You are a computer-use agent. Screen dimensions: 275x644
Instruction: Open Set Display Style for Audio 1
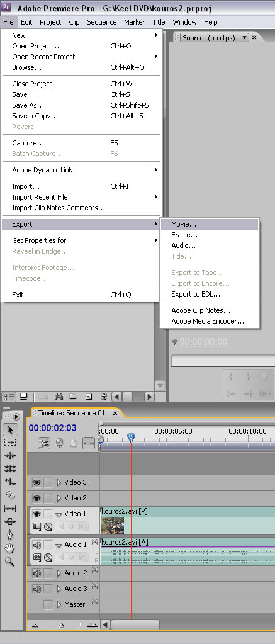pyautogui.click(x=37, y=557)
